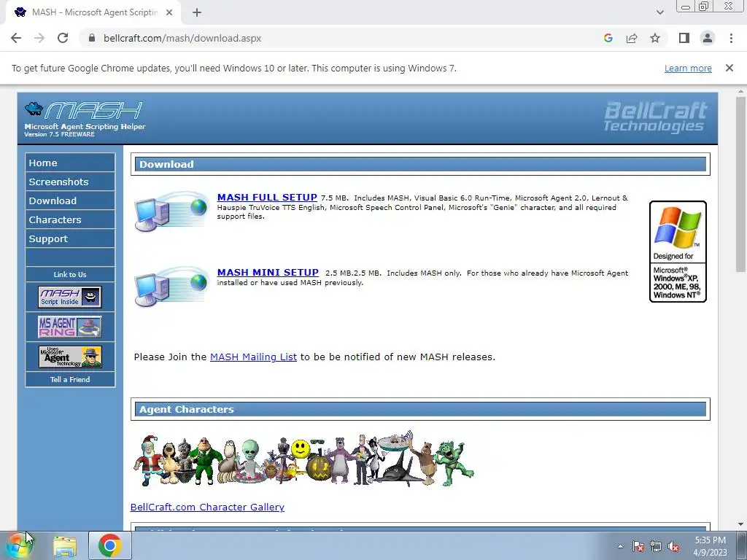Screen dimensions: 747x560
Task: Click Learn more in the update bar
Action: click(x=688, y=68)
